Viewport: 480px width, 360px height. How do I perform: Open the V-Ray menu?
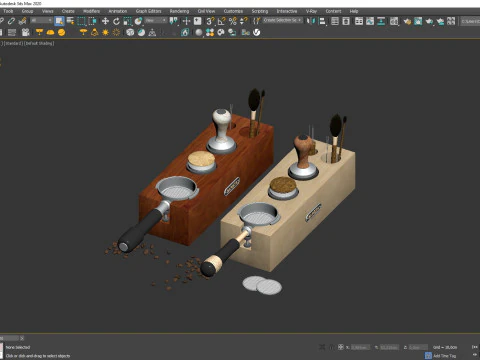311,11
